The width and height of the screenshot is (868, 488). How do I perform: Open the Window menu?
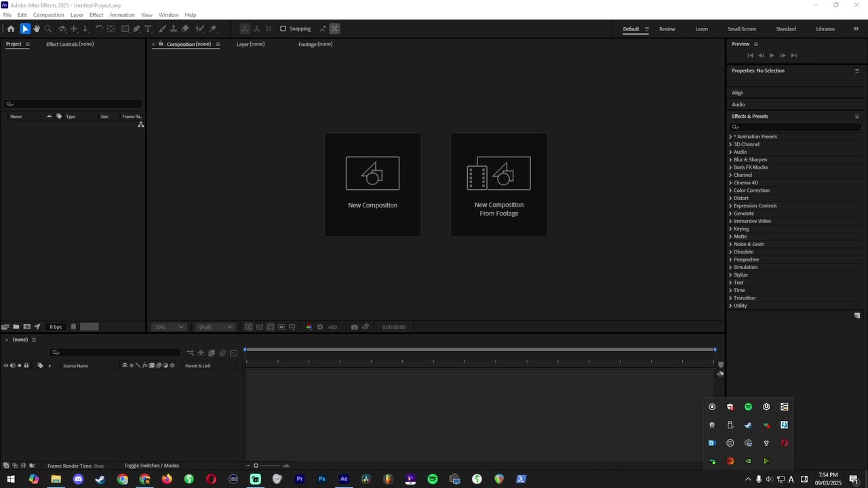tap(169, 15)
